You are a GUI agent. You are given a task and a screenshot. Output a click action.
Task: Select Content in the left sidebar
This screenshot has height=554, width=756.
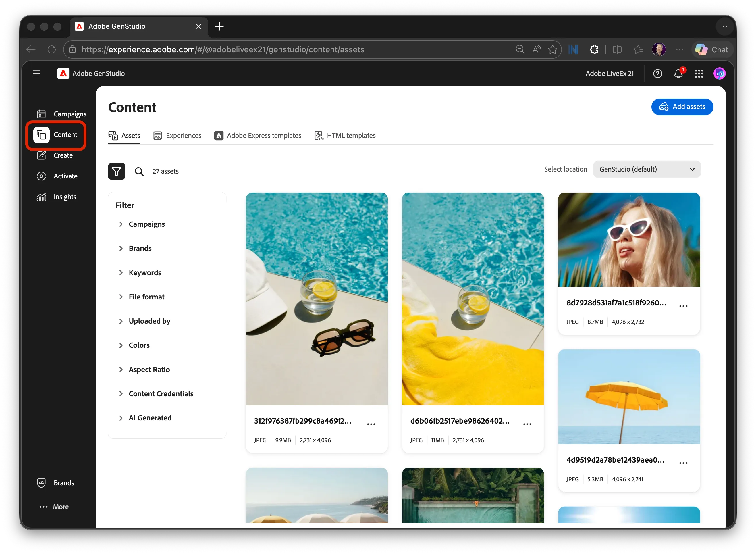56,135
